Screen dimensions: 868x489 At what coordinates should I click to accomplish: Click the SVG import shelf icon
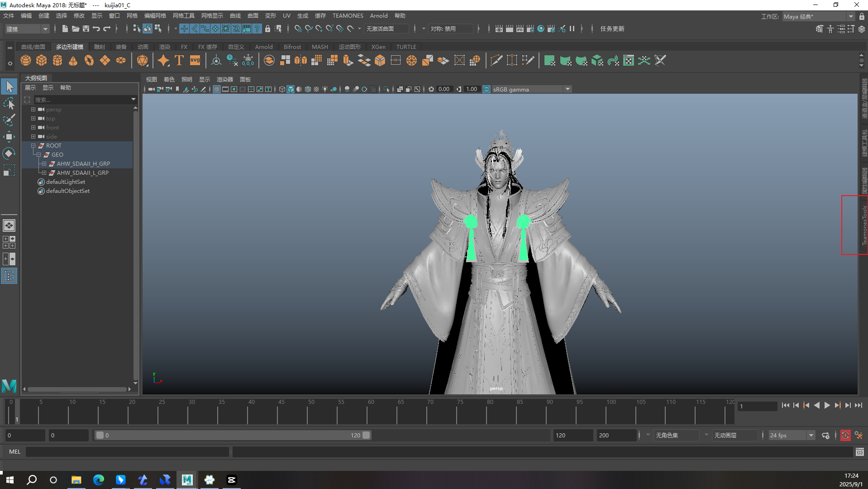coord(195,60)
